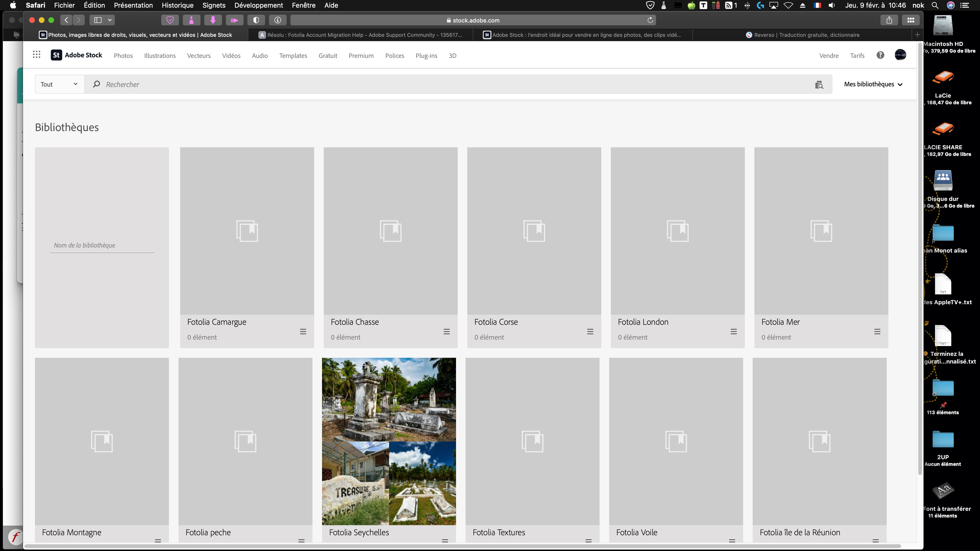The width and height of the screenshot is (980, 551).
Task: Click the Safari reload page icon
Action: point(650,20)
